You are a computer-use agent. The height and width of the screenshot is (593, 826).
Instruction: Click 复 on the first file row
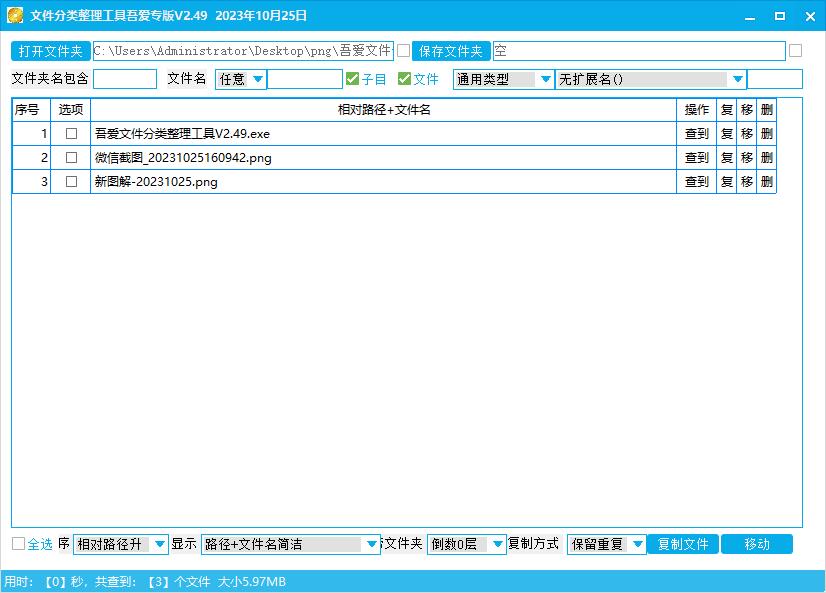coord(725,133)
